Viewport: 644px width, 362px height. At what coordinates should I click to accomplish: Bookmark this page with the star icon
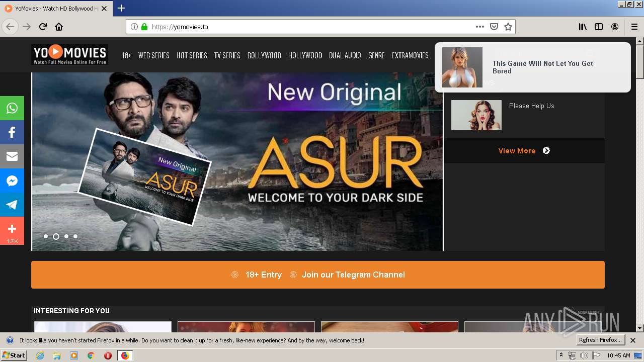coord(508,27)
